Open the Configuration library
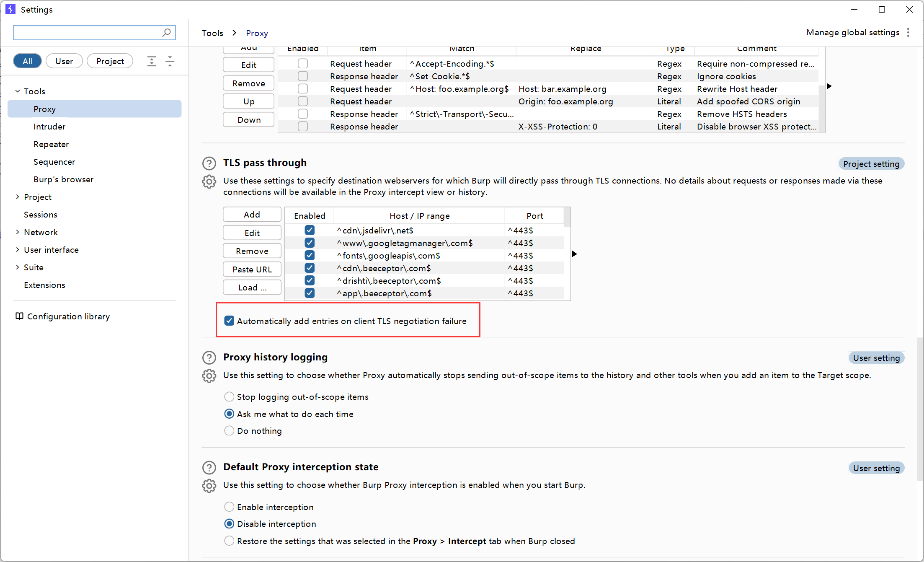 click(x=68, y=316)
